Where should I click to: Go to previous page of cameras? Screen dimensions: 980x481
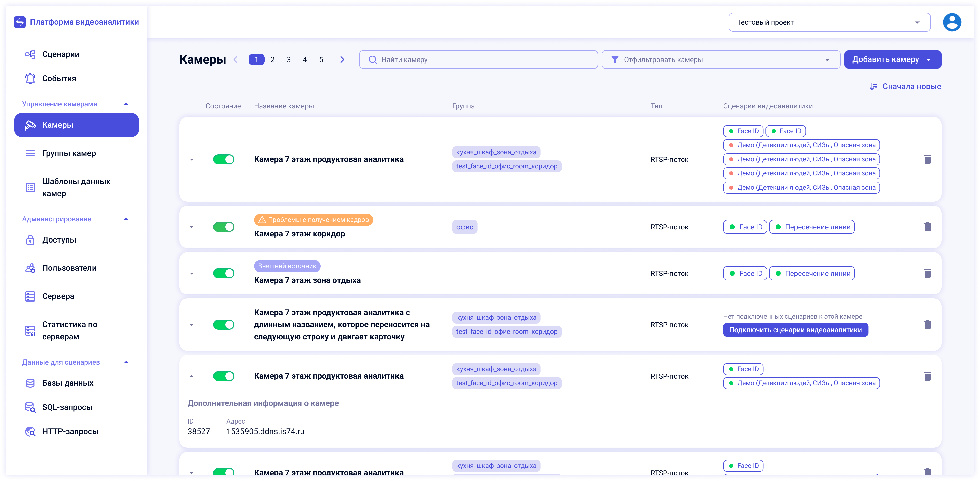point(235,60)
